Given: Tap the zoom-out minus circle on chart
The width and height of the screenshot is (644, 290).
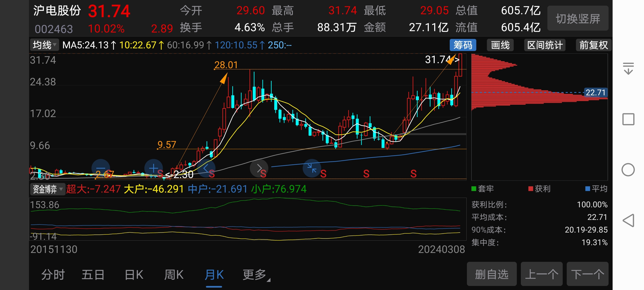Looking at the screenshot, I should [101, 168].
